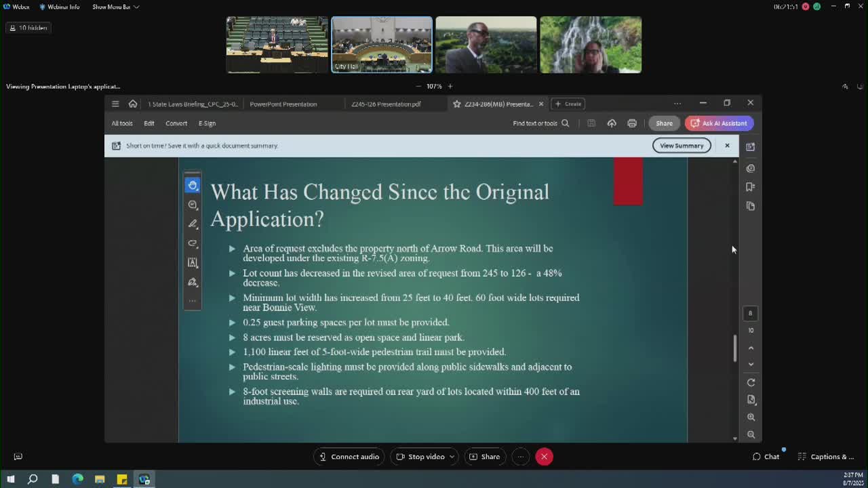The width and height of the screenshot is (868, 488).
Task: Launch Ask AI Assistant
Action: 719,123
